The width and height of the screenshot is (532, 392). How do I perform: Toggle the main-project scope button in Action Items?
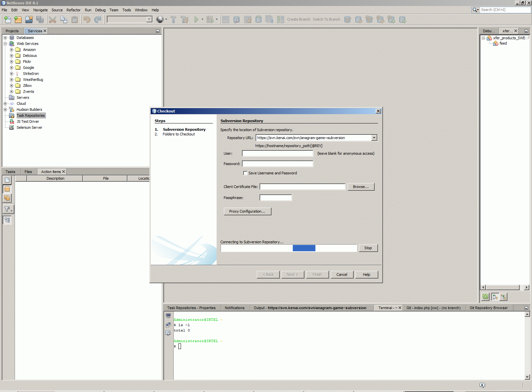pos(7,189)
